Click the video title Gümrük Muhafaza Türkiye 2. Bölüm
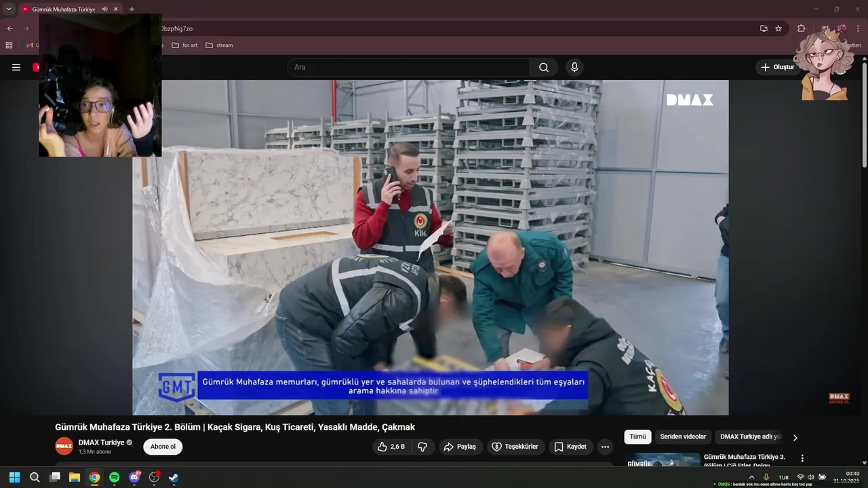The width and height of the screenshot is (868, 488). coord(235,427)
